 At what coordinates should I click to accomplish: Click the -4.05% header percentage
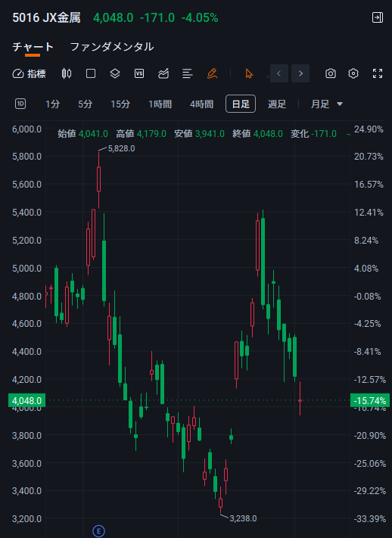pyautogui.click(x=200, y=18)
